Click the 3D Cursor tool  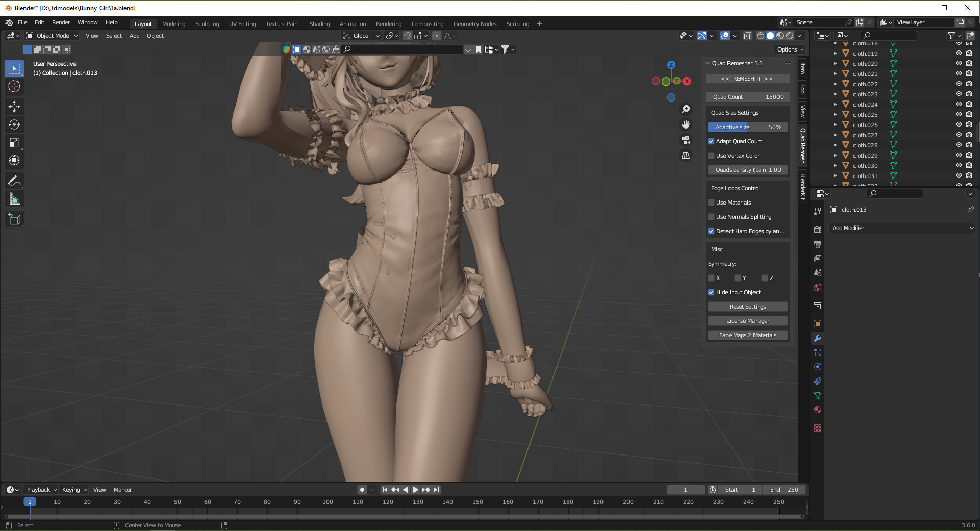point(14,86)
